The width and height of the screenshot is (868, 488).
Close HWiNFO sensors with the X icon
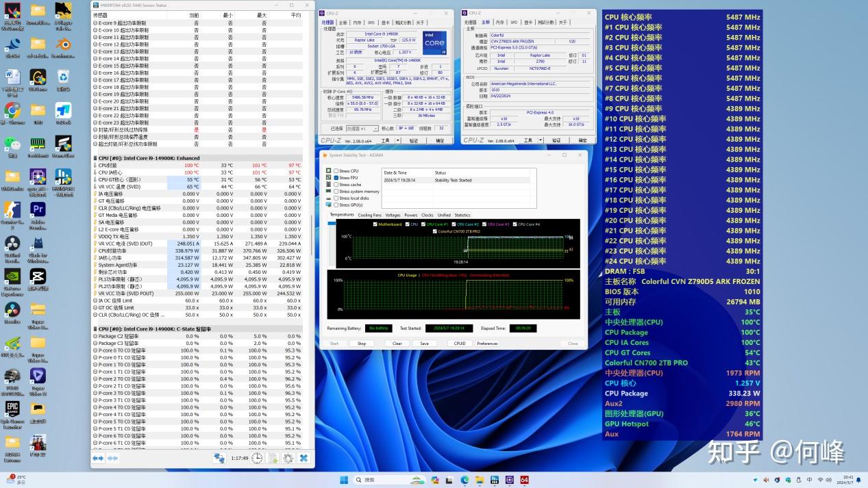[303, 458]
